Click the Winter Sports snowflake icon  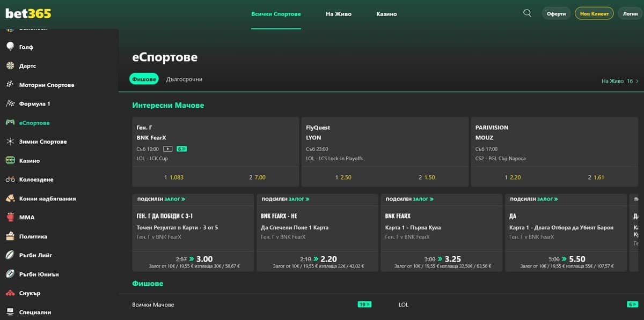[10, 142]
